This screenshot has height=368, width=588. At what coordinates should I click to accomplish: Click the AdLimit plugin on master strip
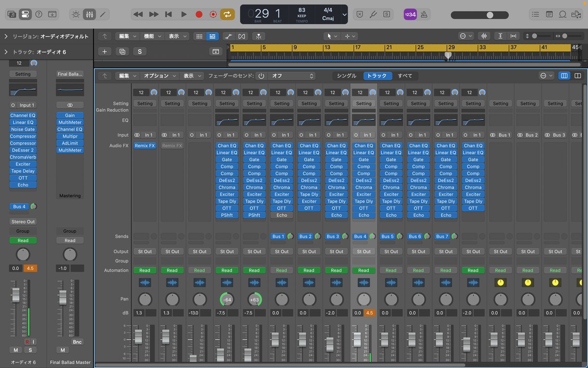click(70, 143)
